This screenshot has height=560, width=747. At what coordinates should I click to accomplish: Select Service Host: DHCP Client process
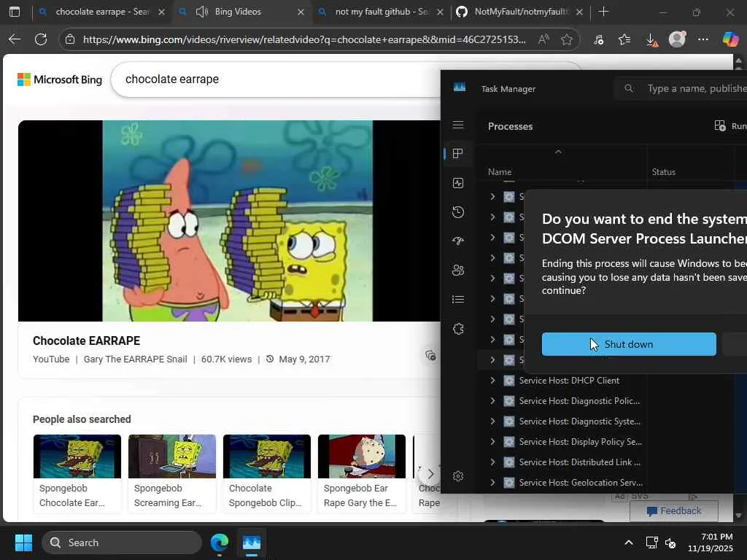pyautogui.click(x=569, y=381)
